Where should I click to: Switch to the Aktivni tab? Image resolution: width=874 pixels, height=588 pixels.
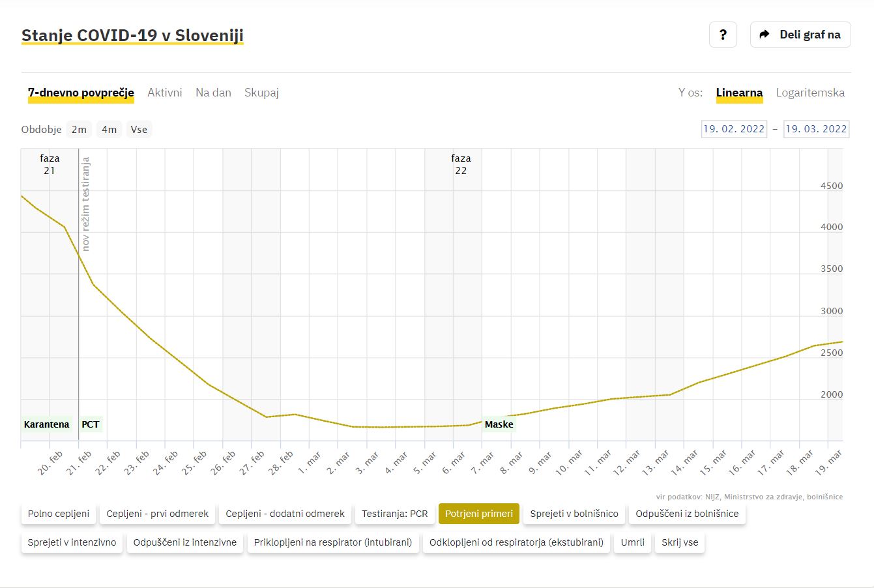(165, 93)
